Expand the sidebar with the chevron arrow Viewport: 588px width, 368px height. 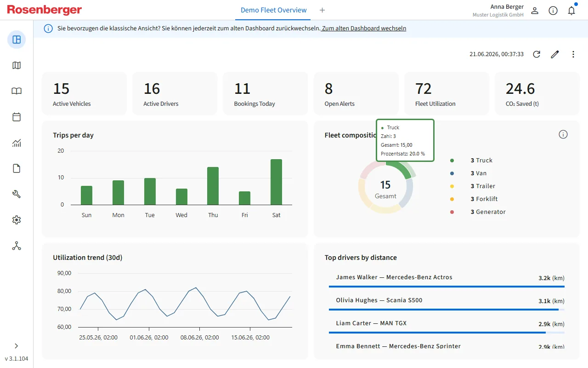tap(17, 346)
